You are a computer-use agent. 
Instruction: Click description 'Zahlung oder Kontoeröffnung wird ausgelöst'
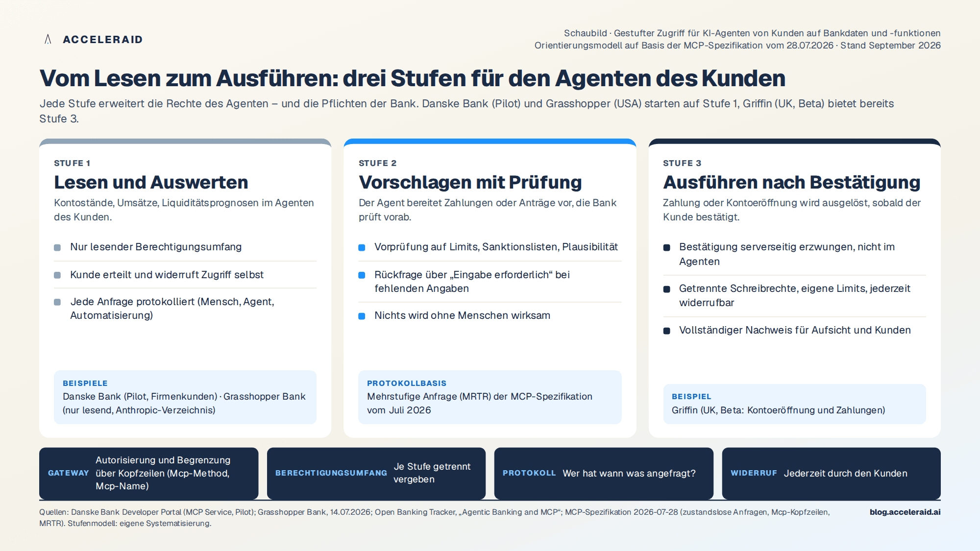coord(792,210)
